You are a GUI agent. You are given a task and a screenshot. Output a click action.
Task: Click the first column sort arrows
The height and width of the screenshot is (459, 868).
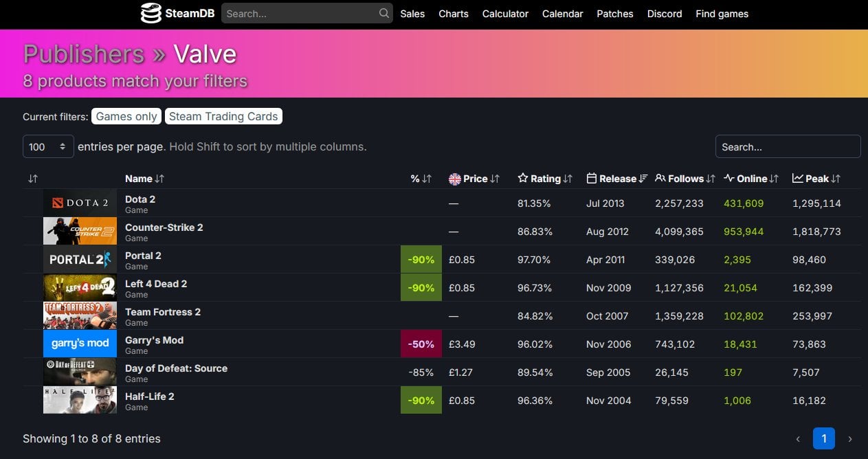tap(33, 179)
